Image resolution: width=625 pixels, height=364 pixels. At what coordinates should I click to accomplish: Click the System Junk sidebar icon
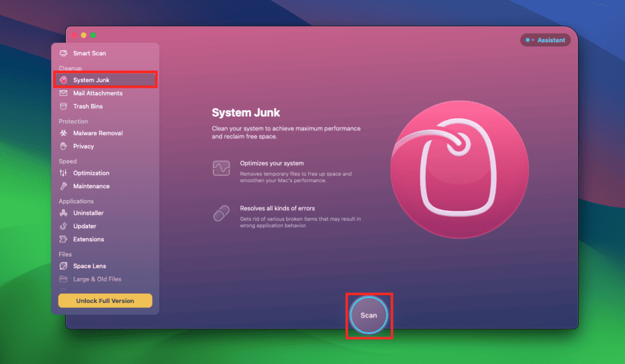pyautogui.click(x=63, y=80)
